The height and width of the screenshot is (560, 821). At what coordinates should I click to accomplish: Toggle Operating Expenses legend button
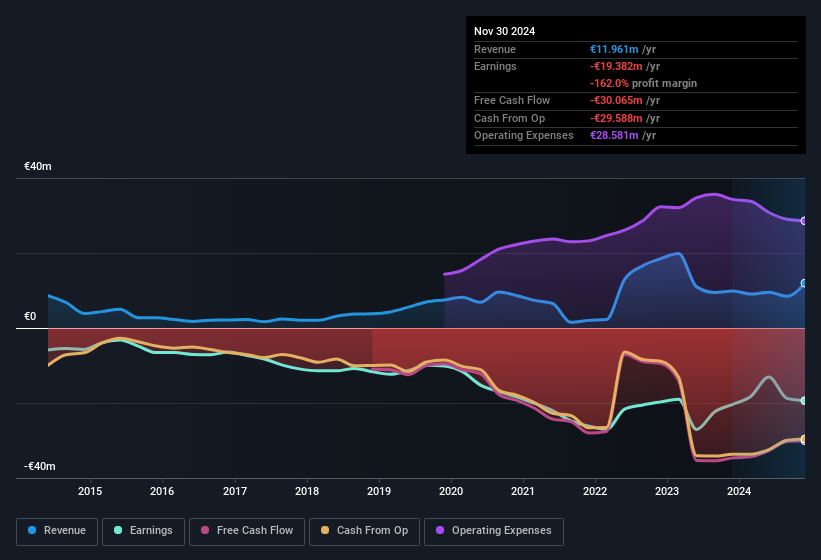point(493,531)
